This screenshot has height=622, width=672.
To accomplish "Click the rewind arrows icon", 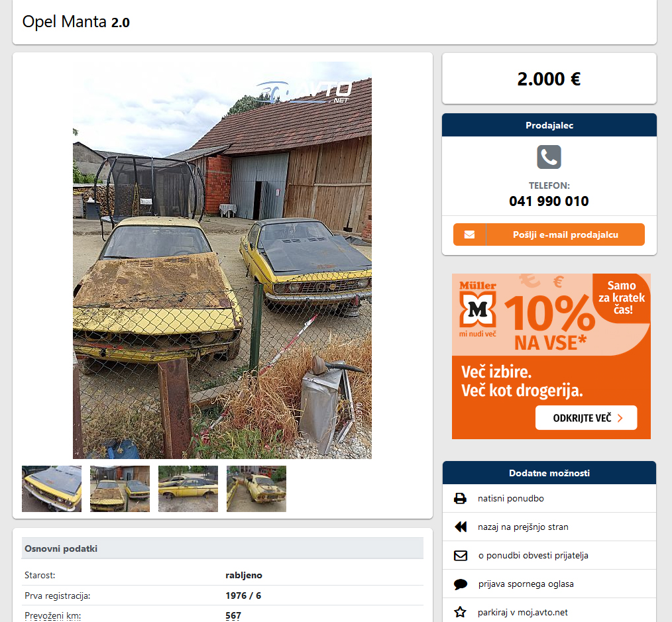I will point(461,527).
